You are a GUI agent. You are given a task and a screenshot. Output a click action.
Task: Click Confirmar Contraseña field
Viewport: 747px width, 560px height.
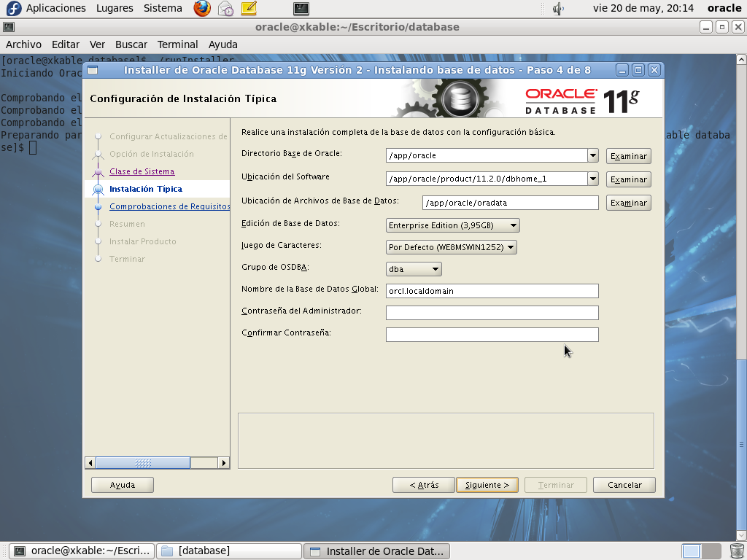(x=492, y=335)
